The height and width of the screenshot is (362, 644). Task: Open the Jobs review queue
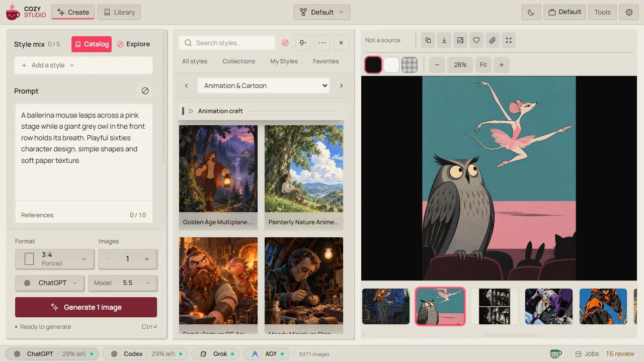[x=605, y=354]
